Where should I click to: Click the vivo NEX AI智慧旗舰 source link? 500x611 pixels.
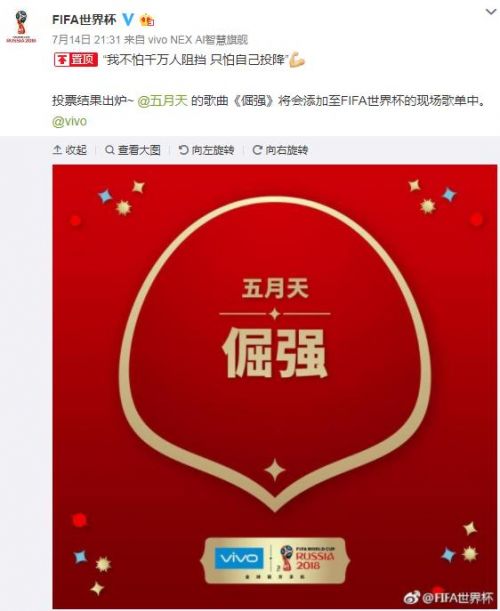(x=198, y=39)
